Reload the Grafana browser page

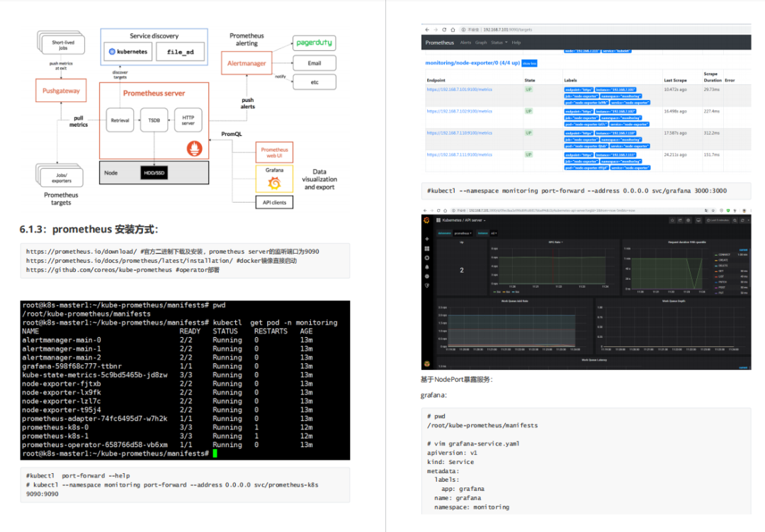pos(438,210)
